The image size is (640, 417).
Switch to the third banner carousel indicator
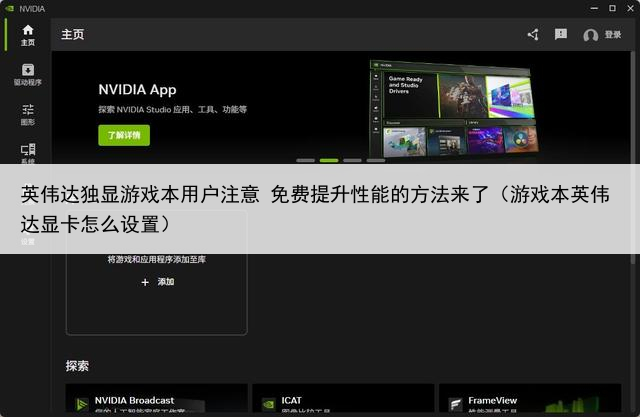[x=352, y=160]
